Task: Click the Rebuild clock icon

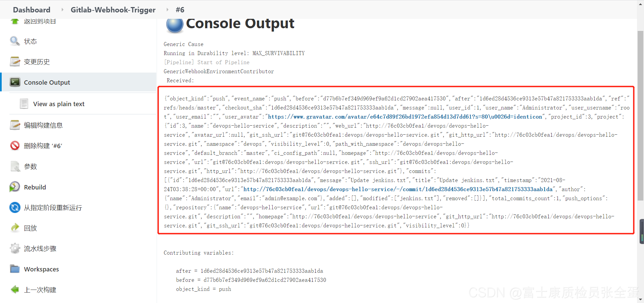Action: 15,187
